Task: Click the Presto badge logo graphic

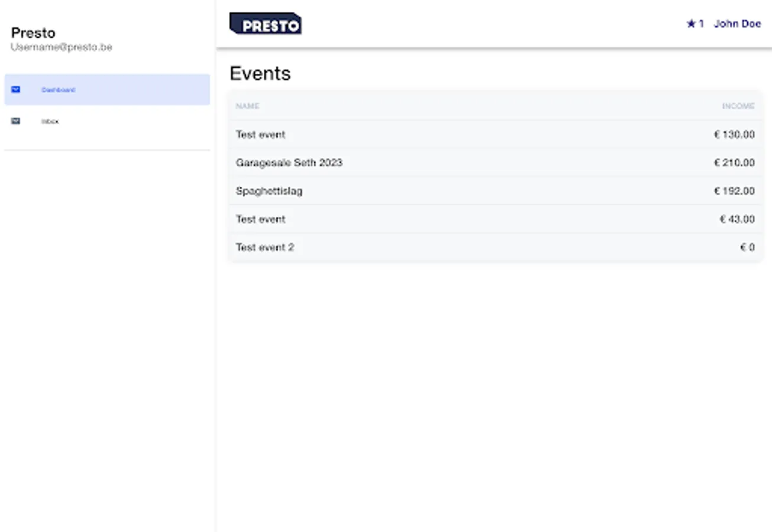Action: [x=265, y=24]
